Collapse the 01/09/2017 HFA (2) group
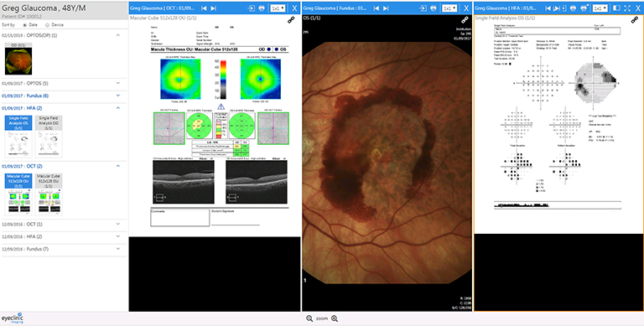The height and width of the screenshot is (326, 644). tap(118, 108)
